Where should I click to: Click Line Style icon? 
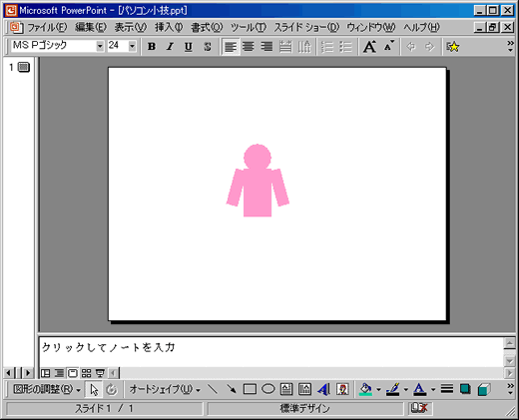pos(447,389)
